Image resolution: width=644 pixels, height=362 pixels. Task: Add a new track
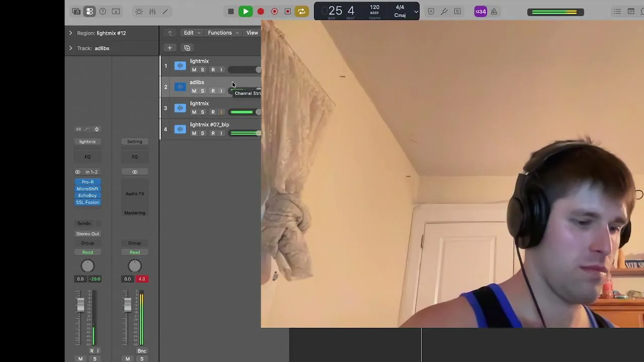(x=170, y=48)
